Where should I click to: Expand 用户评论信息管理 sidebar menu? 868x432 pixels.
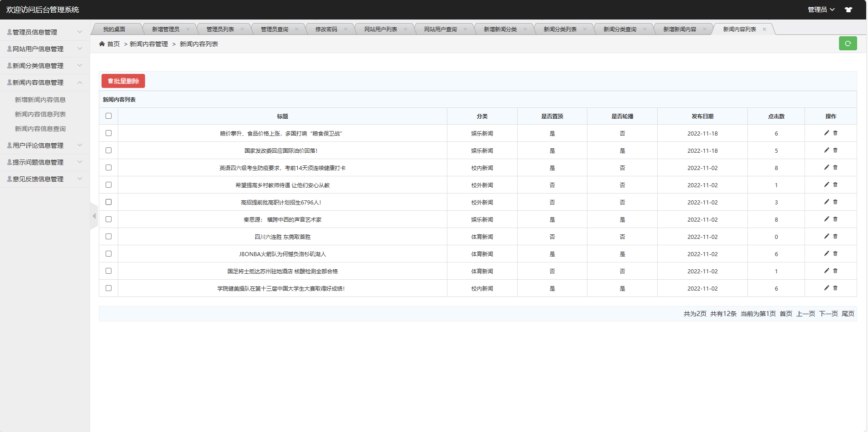click(45, 146)
